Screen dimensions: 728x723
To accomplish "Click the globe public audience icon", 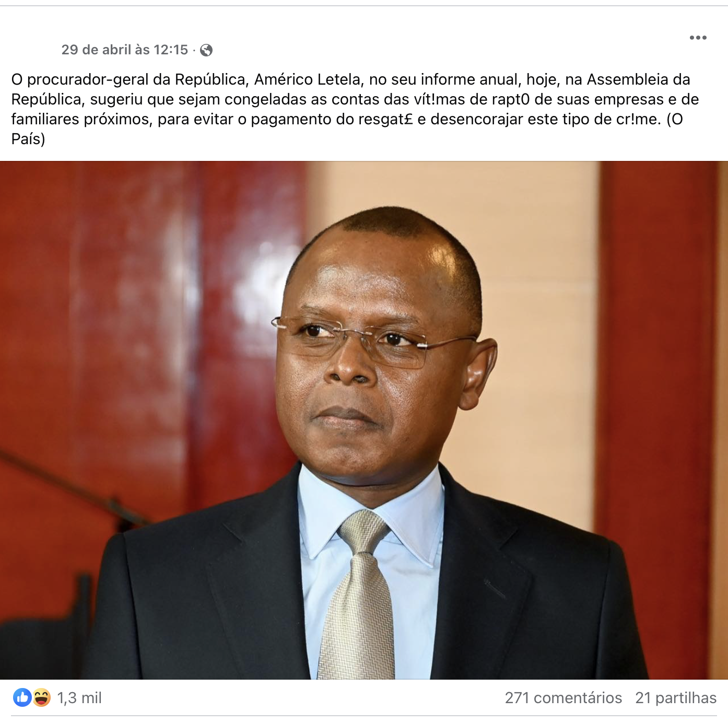I will pos(206,50).
